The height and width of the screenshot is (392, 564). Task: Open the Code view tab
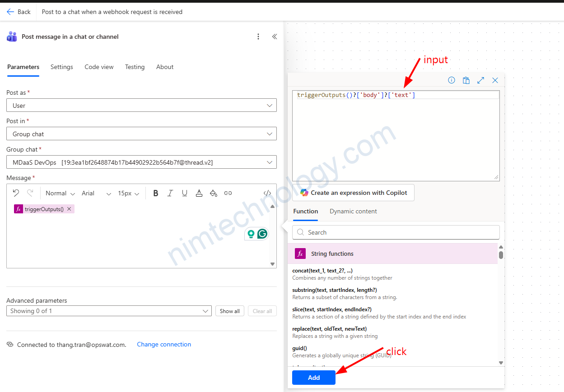pos(99,67)
